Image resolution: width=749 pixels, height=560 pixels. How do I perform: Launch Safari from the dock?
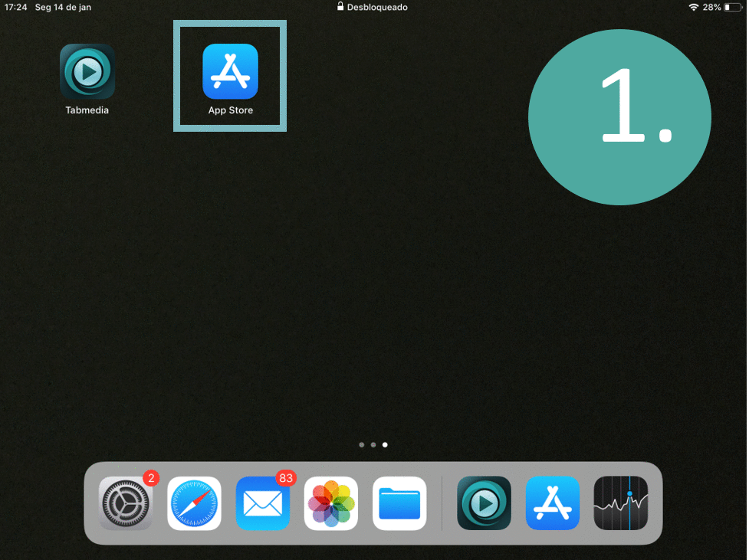[x=195, y=503]
